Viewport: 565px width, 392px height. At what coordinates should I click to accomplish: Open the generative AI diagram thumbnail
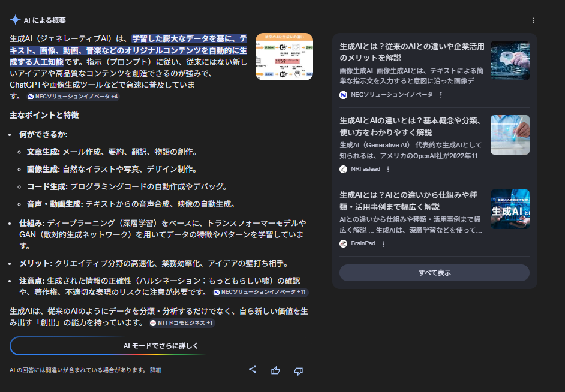pos(284,57)
